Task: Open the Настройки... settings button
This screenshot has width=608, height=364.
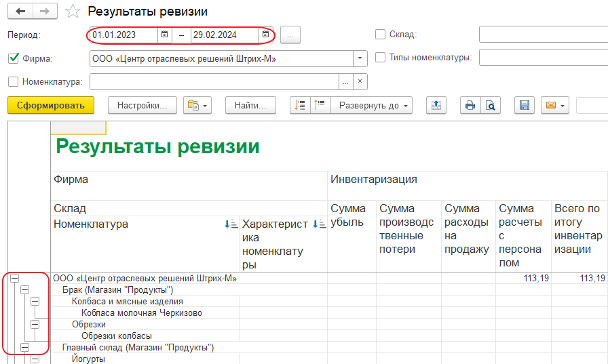Action: tap(142, 105)
